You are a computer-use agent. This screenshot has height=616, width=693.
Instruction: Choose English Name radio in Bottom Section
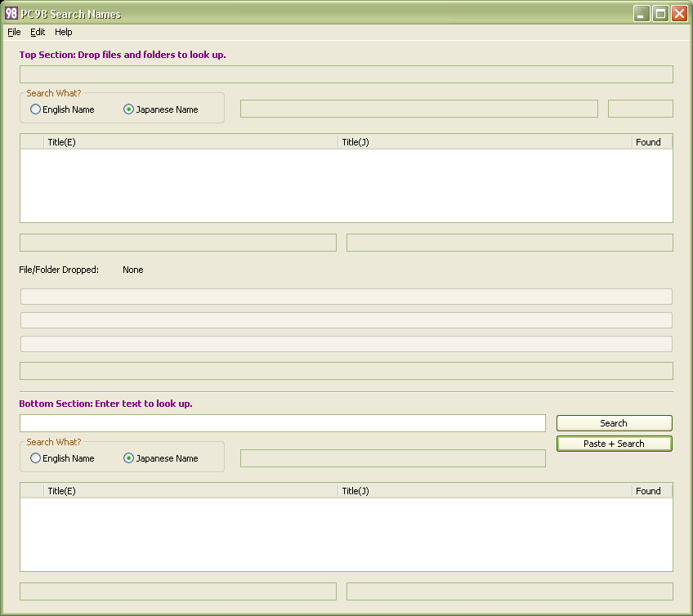click(x=36, y=458)
